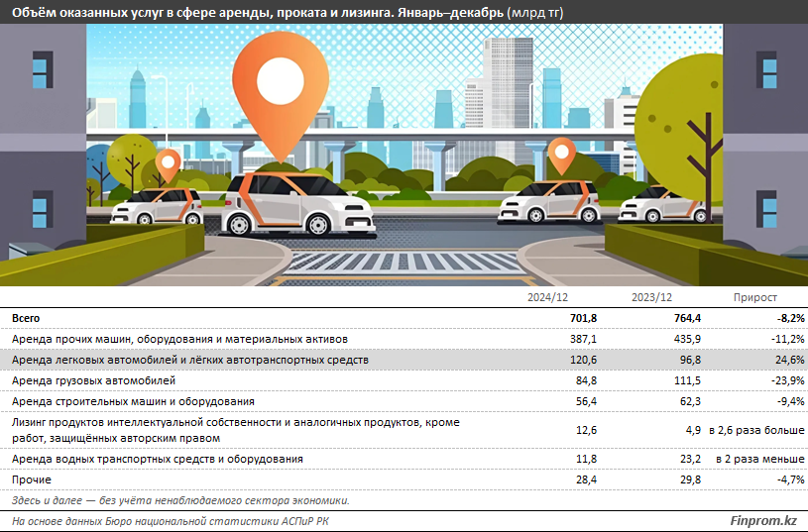Screen dimensions: 808x532
Task: Click value 12,6
Action: coord(586,430)
